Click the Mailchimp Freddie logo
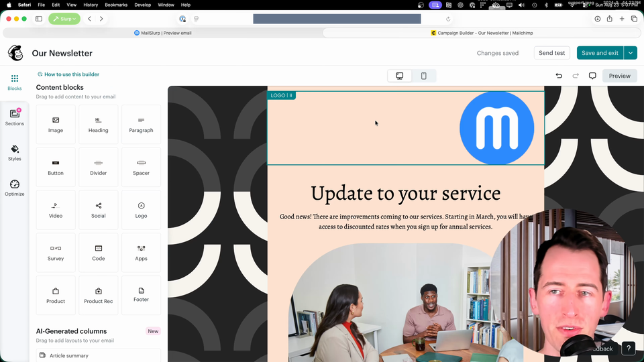 (x=15, y=53)
